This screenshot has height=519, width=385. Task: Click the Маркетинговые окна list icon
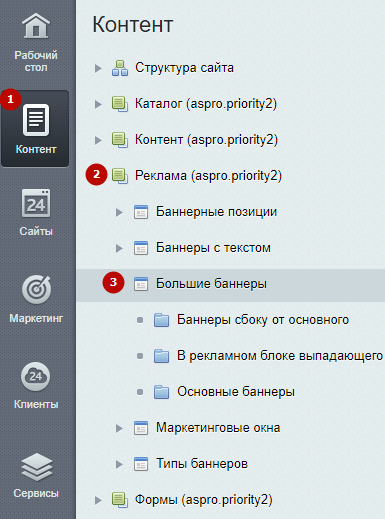click(x=141, y=428)
